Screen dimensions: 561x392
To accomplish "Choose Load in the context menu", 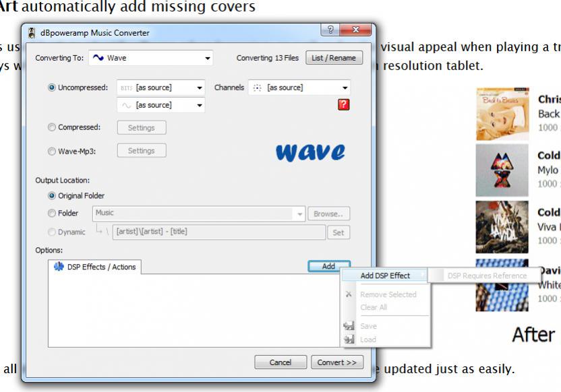I will [368, 339].
